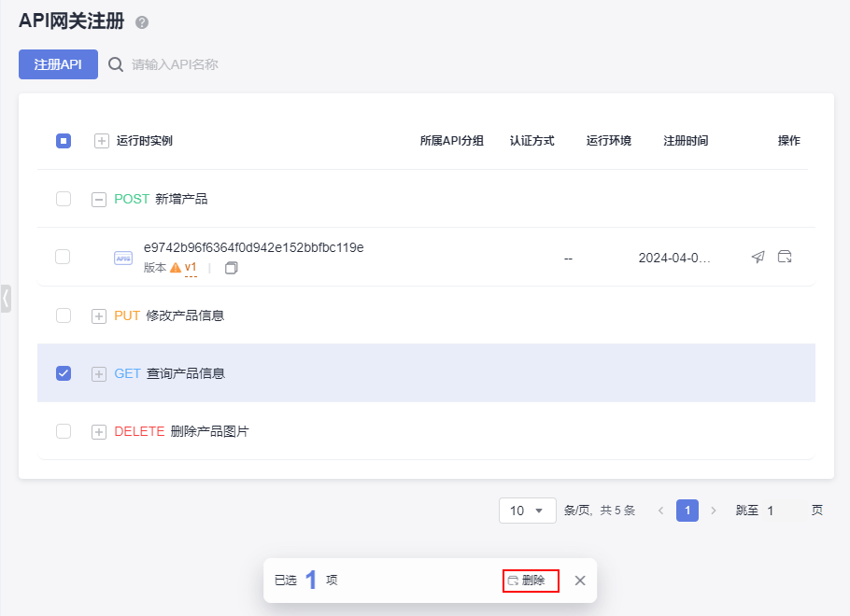Copy the instance ID using copy icon
Image resolution: width=850 pixels, height=616 pixels.
coord(232,268)
